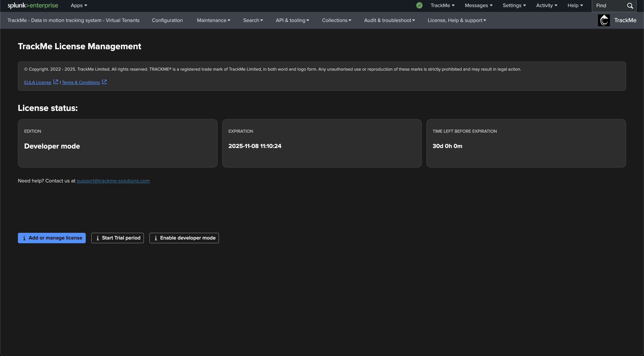Click the support email address link

click(x=113, y=181)
